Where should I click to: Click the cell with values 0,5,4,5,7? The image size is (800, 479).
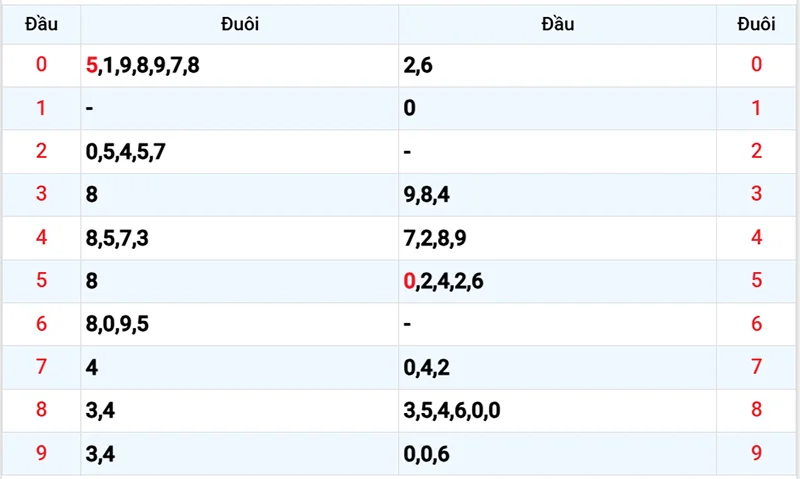pyautogui.click(x=126, y=152)
